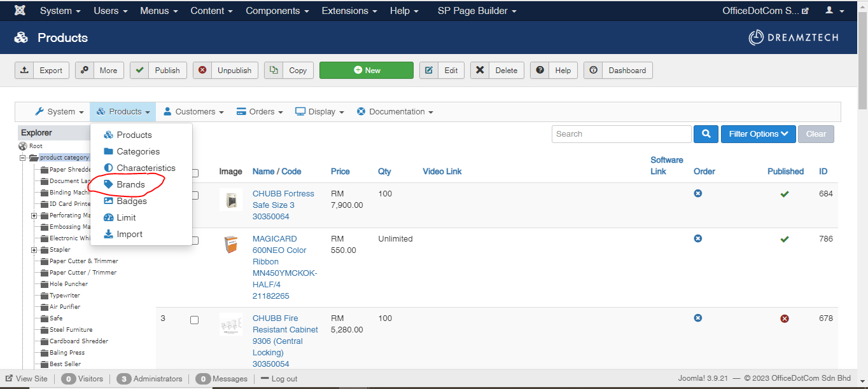Tick the checkbox for CHUBB Fire Cabinet row
The image size is (868, 389).
click(x=195, y=320)
